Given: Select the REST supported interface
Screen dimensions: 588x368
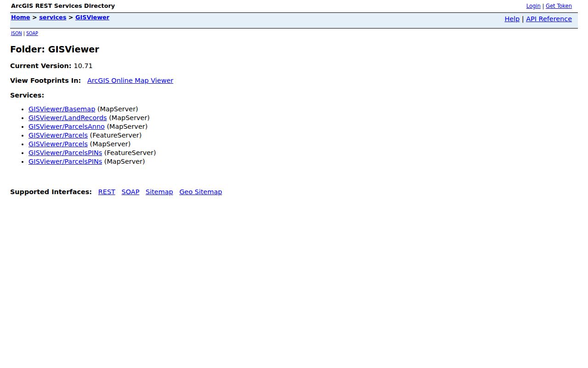Looking at the screenshot, I should pyautogui.click(x=107, y=192).
